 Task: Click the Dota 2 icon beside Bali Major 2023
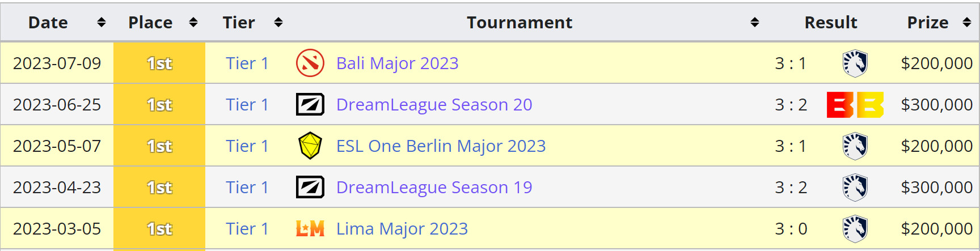point(310,63)
